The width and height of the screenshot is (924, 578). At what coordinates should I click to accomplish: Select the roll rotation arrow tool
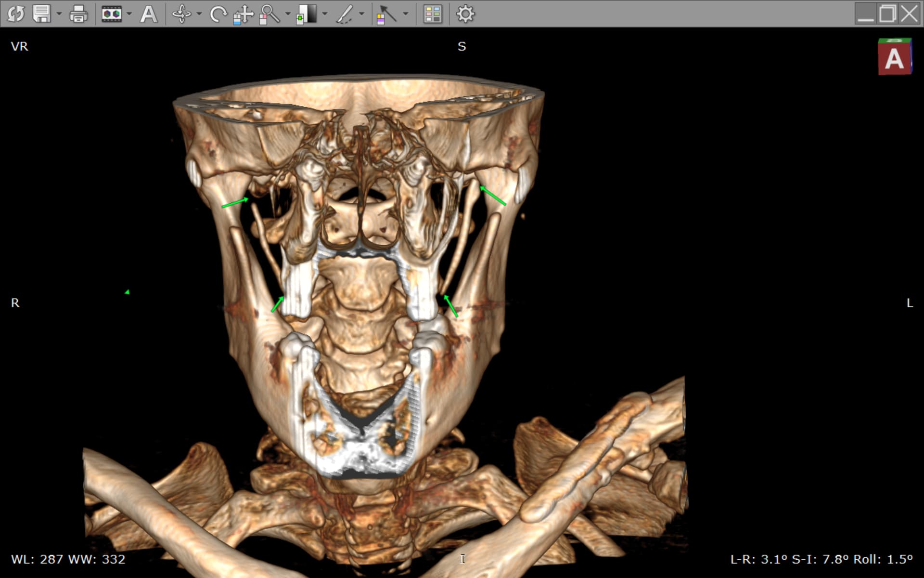point(218,14)
